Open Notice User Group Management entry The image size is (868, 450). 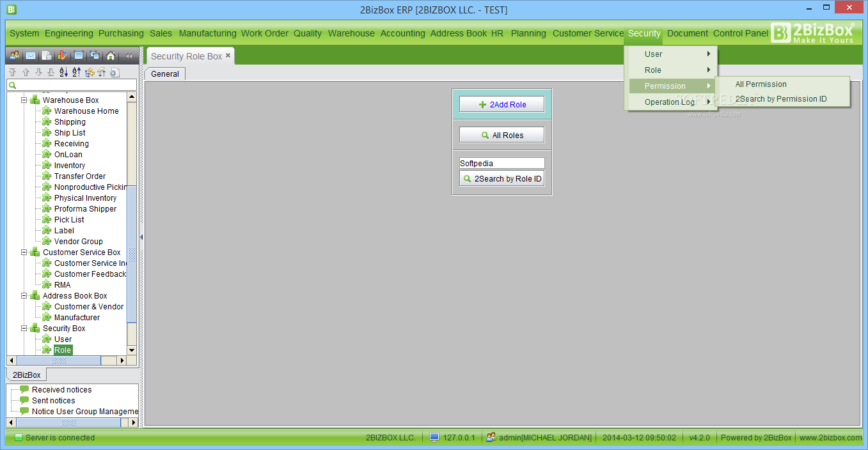coord(85,411)
